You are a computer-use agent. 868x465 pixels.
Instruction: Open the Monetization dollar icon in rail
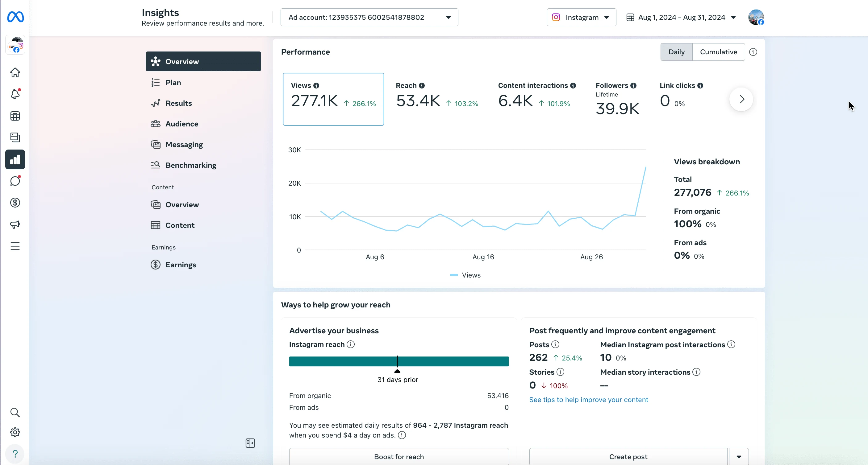tap(15, 203)
